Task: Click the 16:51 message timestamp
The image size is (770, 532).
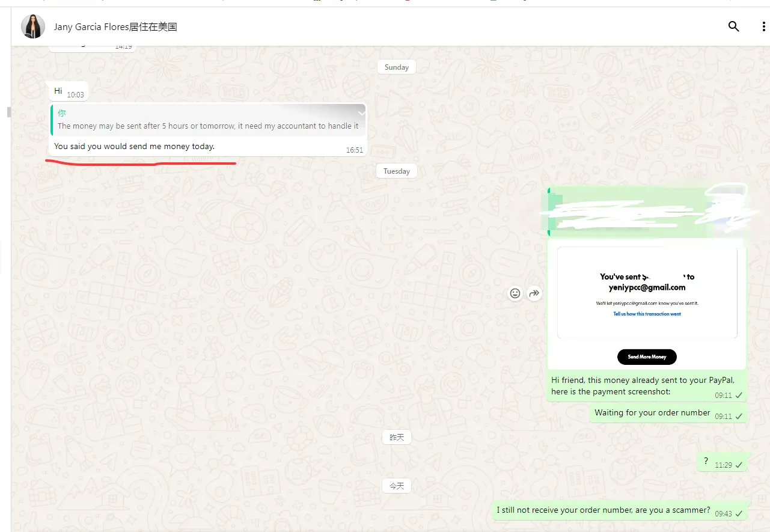Action: [x=355, y=150]
